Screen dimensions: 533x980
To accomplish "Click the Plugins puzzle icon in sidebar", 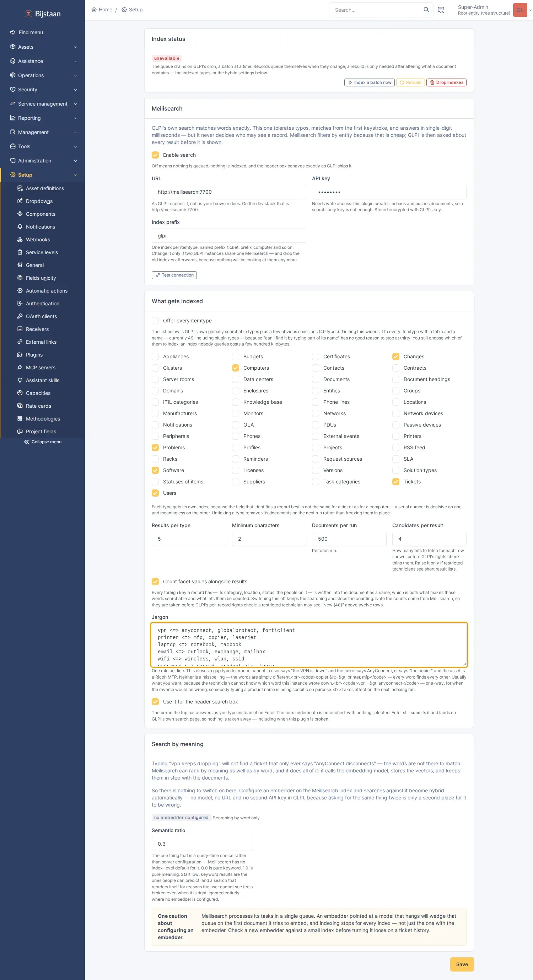I will point(20,354).
